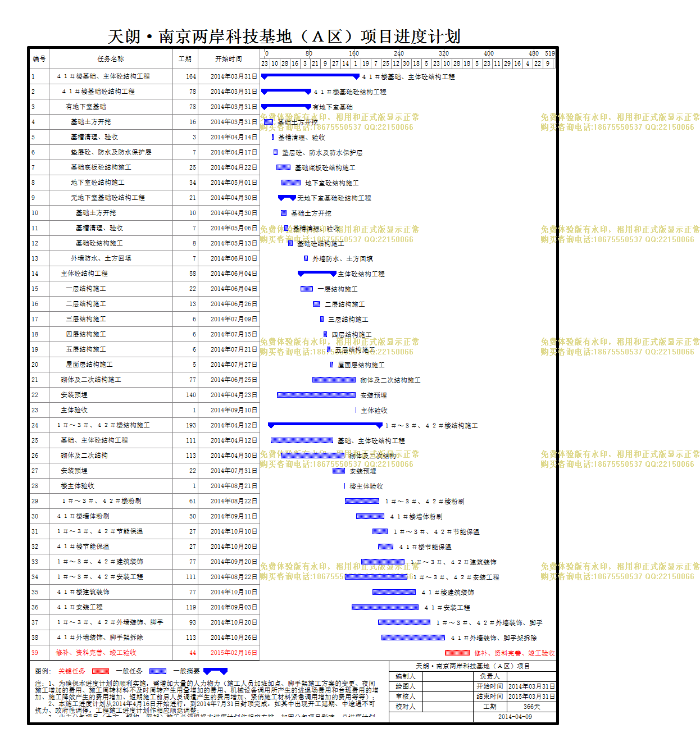Image resolution: width=700 pixels, height=751 pixels.
Task: Select the Gantt bar for 41#外墙装饰、脚手架拆除
Action: pyautogui.click(x=413, y=638)
